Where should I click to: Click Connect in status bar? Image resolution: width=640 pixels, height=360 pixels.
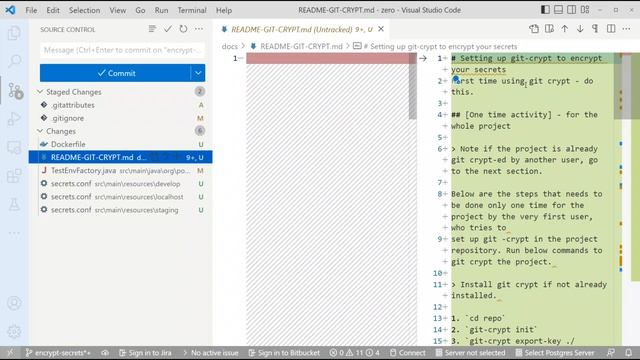[408, 353]
